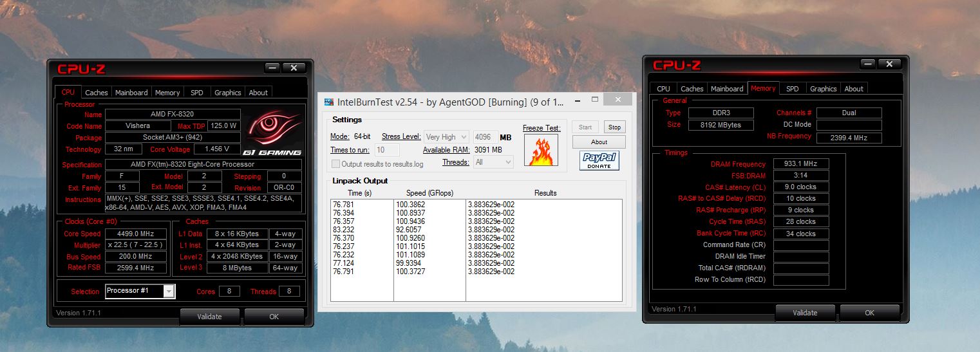The width and height of the screenshot is (980, 352).
Task: Minimize the left CPU-Z window
Action: pyautogui.click(x=272, y=68)
